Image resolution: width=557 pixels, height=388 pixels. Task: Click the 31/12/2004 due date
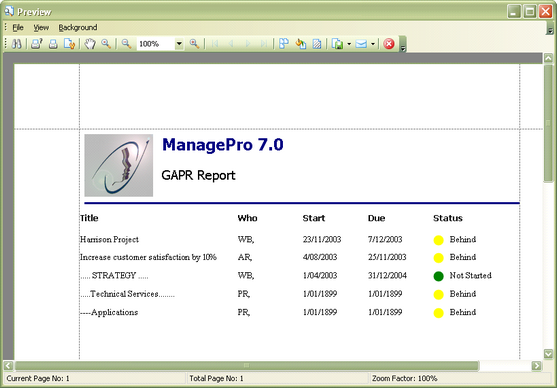(x=387, y=275)
